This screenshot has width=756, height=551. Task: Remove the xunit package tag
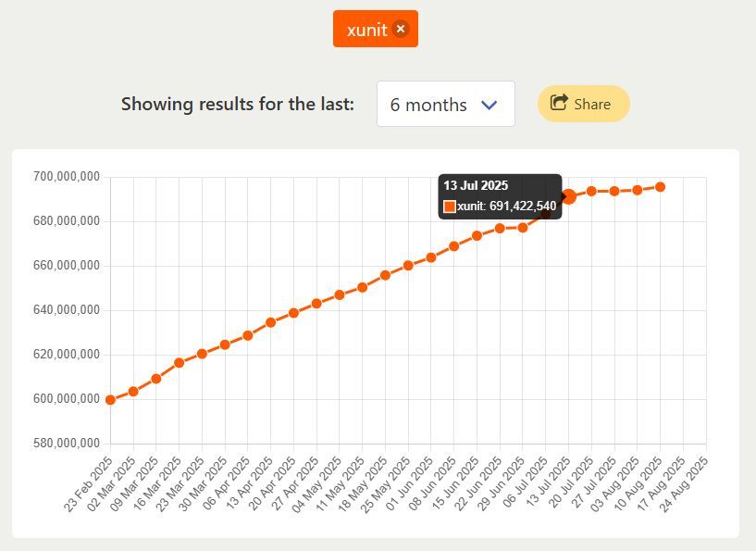click(400, 29)
